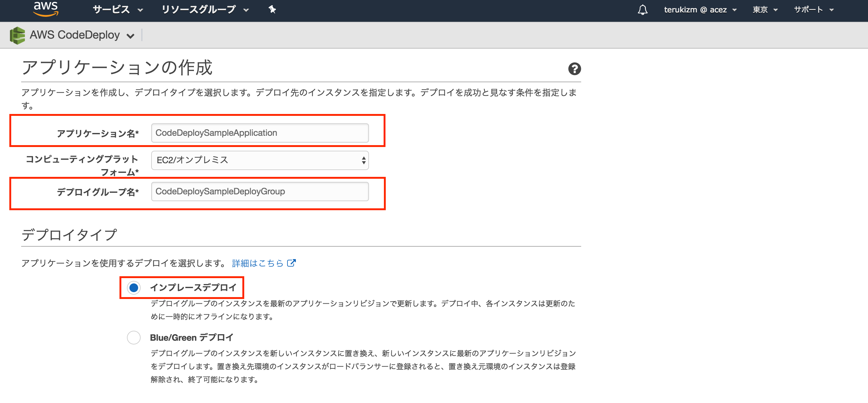Open the 詳細はこちら link
868x403 pixels.
point(258,263)
